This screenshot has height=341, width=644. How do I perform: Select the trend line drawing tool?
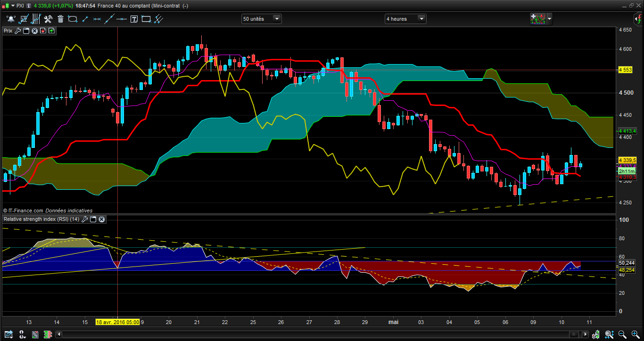coord(23,19)
